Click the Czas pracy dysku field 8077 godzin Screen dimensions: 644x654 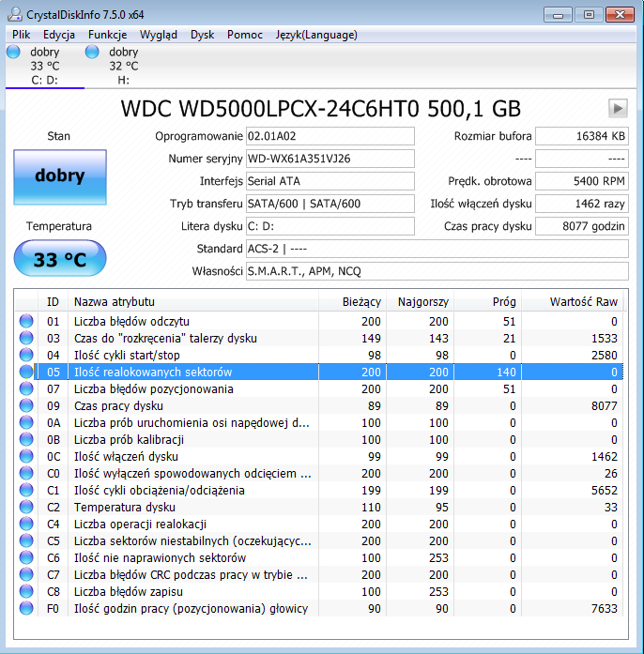[x=582, y=226]
